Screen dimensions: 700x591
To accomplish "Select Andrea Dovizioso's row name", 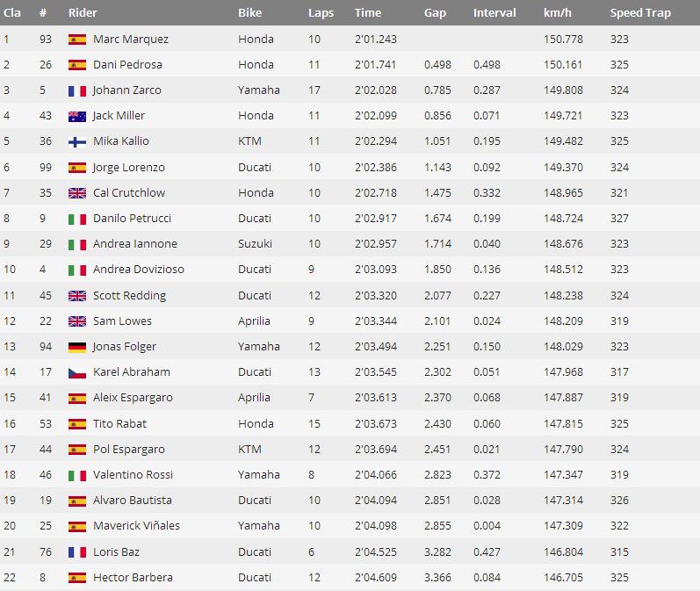I will click(139, 270).
